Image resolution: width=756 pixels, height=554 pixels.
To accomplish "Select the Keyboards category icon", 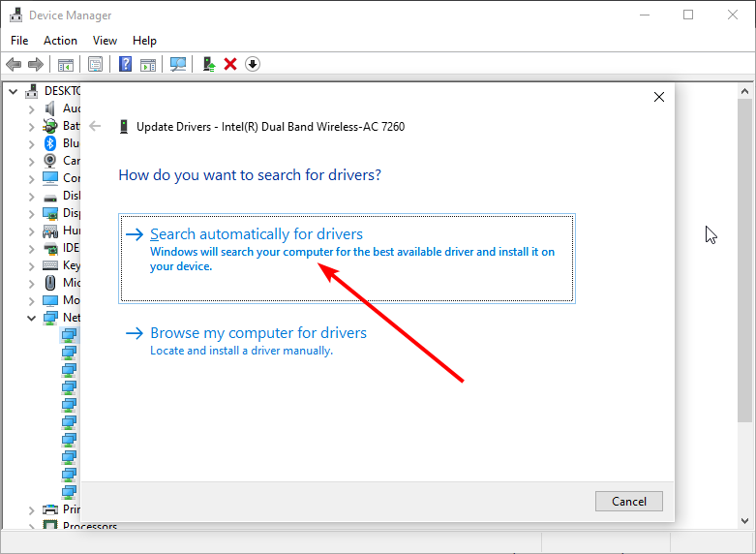I will pos(50,265).
